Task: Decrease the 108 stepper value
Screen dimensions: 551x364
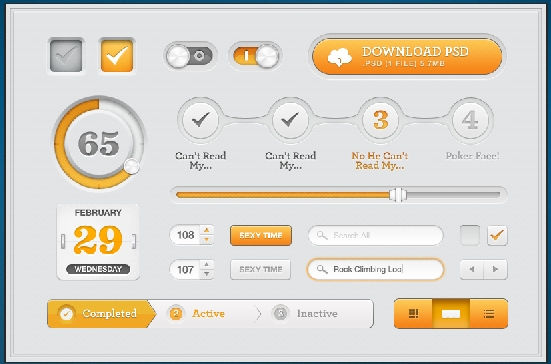Action: 207,240
